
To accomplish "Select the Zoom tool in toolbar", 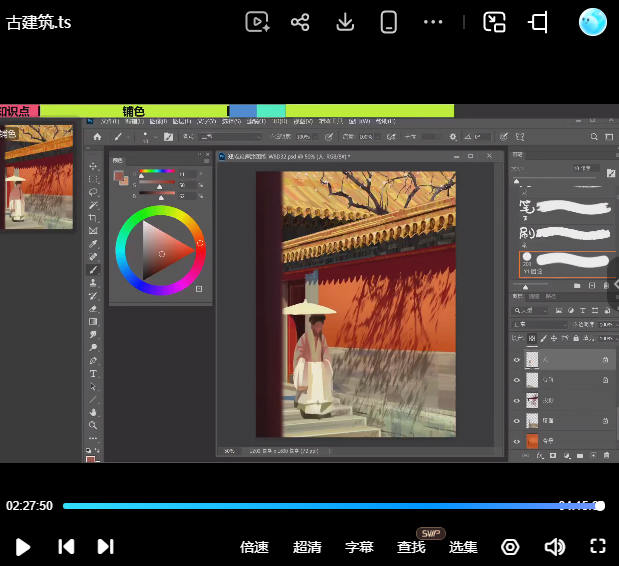I will click(93, 425).
